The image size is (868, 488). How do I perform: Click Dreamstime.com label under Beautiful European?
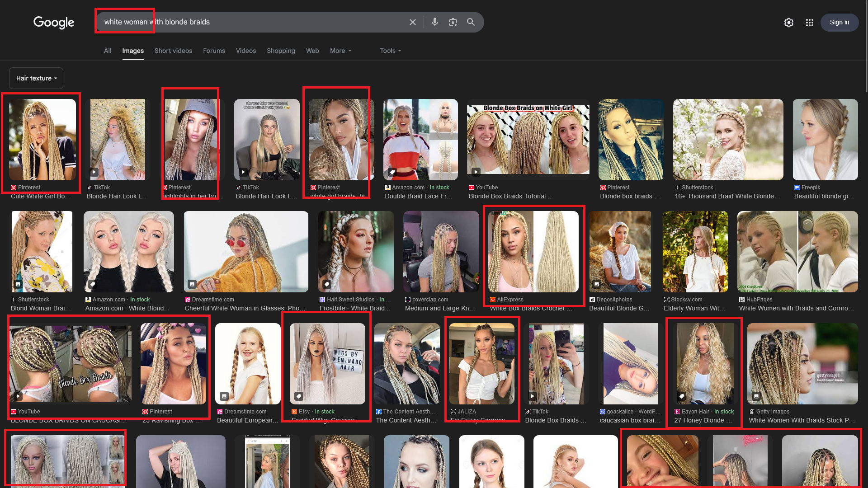(242, 412)
